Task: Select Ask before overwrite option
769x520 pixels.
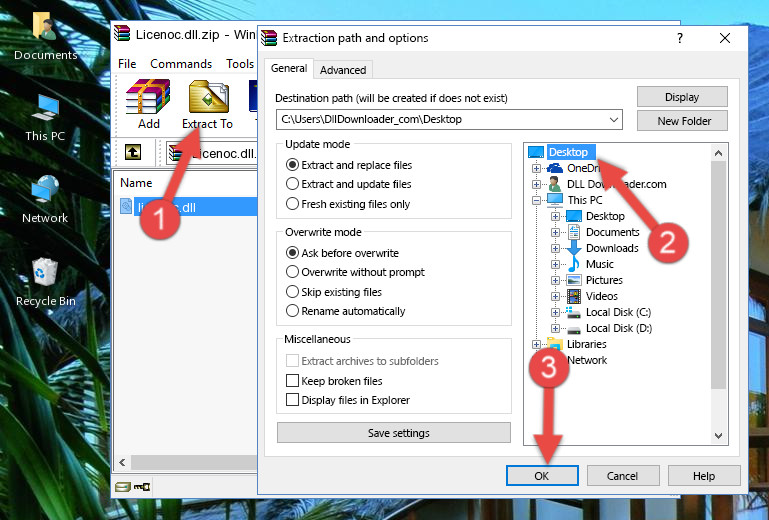Action: pos(342,253)
